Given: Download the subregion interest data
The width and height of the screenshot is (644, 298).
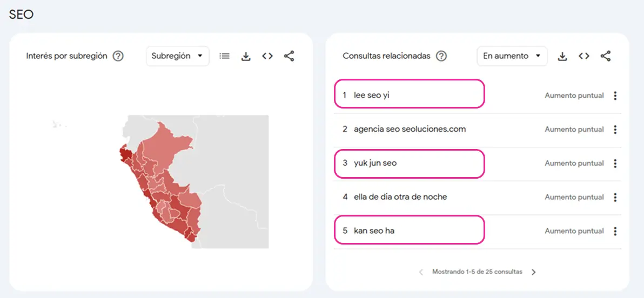Looking at the screenshot, I should (246, 56).
